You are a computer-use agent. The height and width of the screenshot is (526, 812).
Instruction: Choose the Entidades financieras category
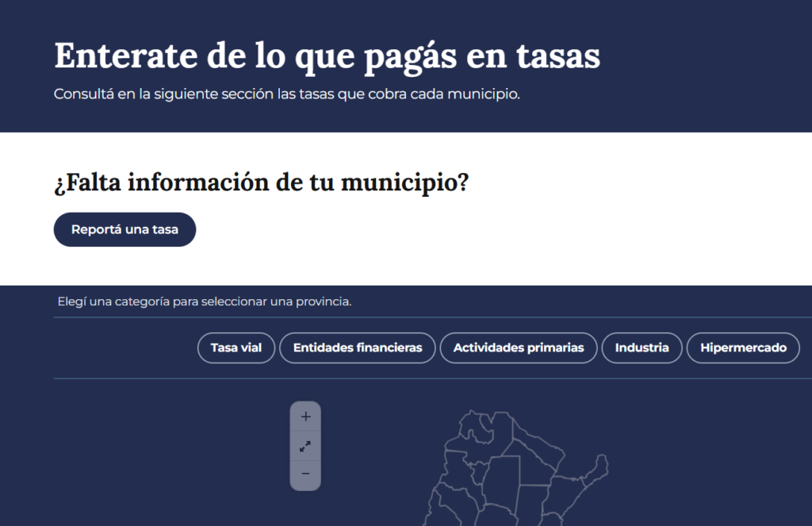tap(358, 347)
